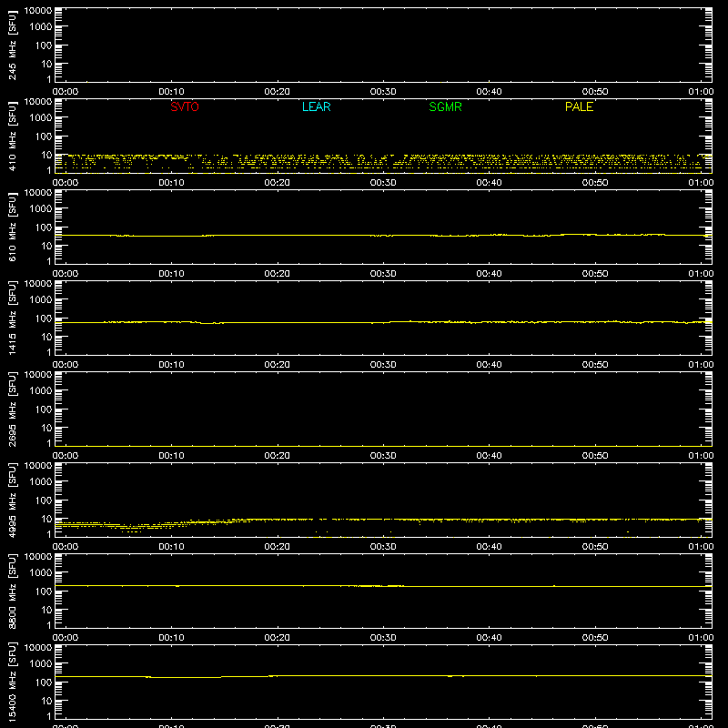This screenshot has width=728, height=728.
Task: Click the 00:50 tick under the 4995 MHz plot
Action: click(x=595, y=547)
